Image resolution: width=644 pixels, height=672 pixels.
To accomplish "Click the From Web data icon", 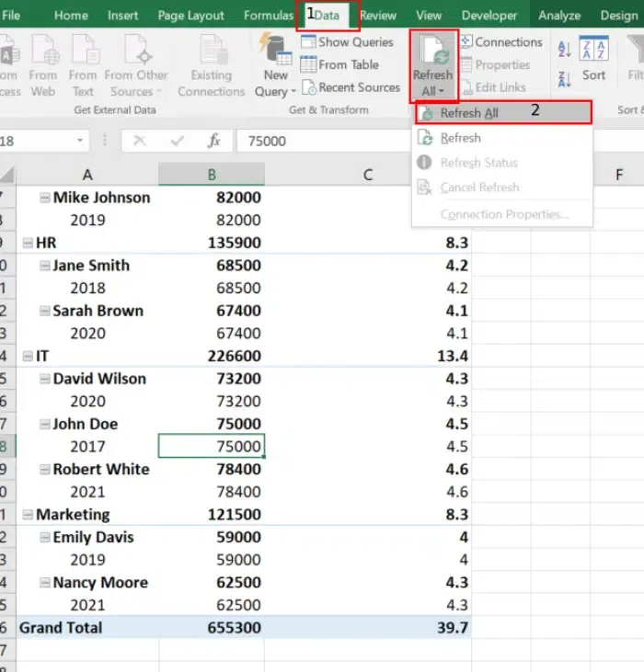I will (43, 65).
